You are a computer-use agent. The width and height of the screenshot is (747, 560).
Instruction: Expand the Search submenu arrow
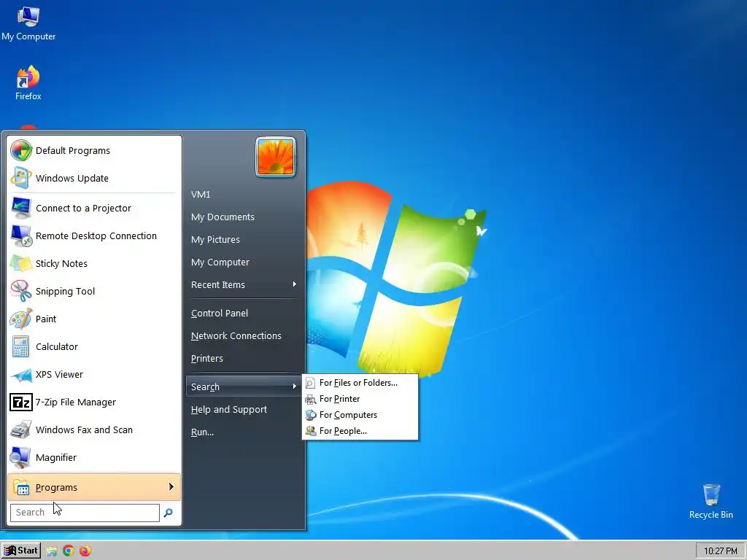pyautogui.click(x=295, y=386)
